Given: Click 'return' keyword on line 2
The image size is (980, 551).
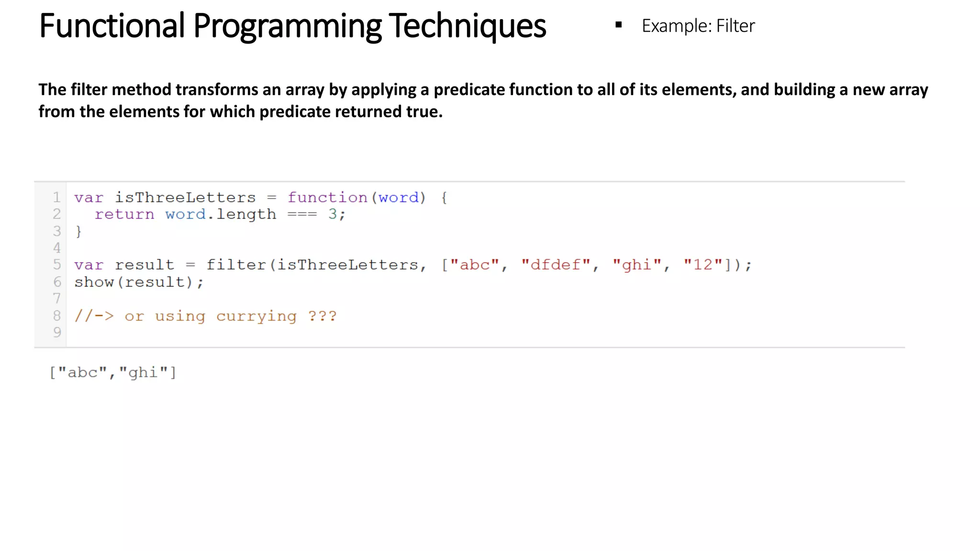Looking at the screenshot, I should pos(124,214).
